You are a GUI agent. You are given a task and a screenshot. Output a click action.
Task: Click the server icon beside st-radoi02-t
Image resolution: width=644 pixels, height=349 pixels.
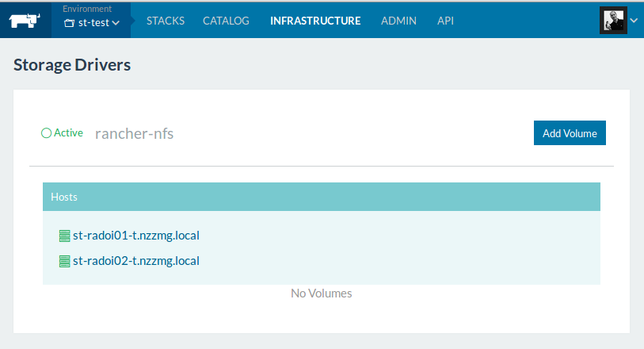[x=64, y=262]
